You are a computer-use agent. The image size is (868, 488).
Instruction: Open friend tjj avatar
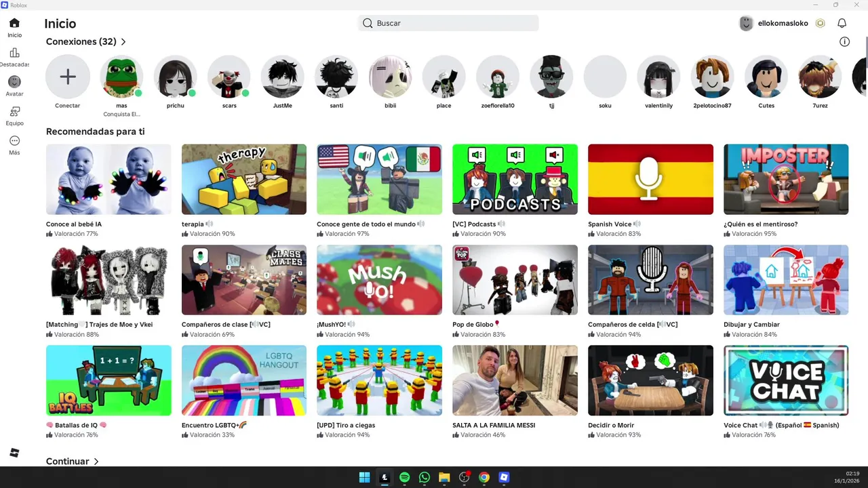[x=551, y=77]
